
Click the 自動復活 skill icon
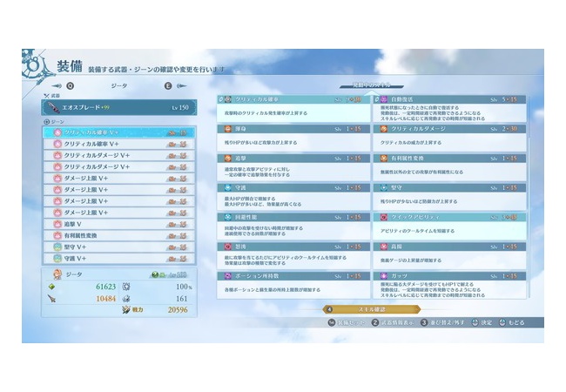point(384,99)
